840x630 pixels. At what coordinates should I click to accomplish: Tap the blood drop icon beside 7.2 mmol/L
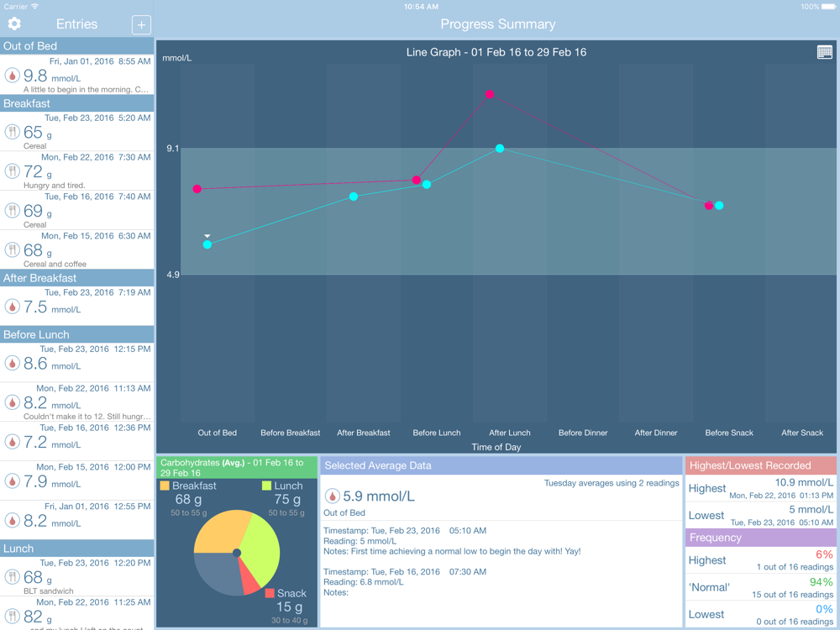coord(13,442)
